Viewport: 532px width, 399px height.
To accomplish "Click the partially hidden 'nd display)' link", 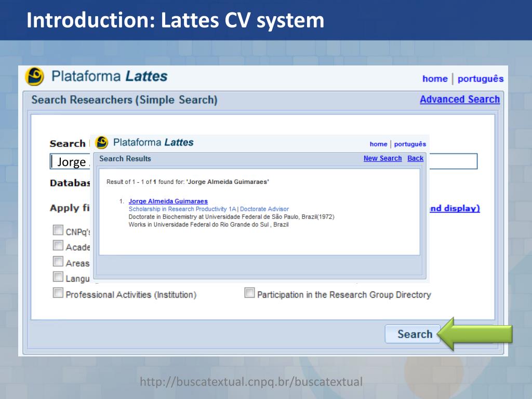I will 455,208.
